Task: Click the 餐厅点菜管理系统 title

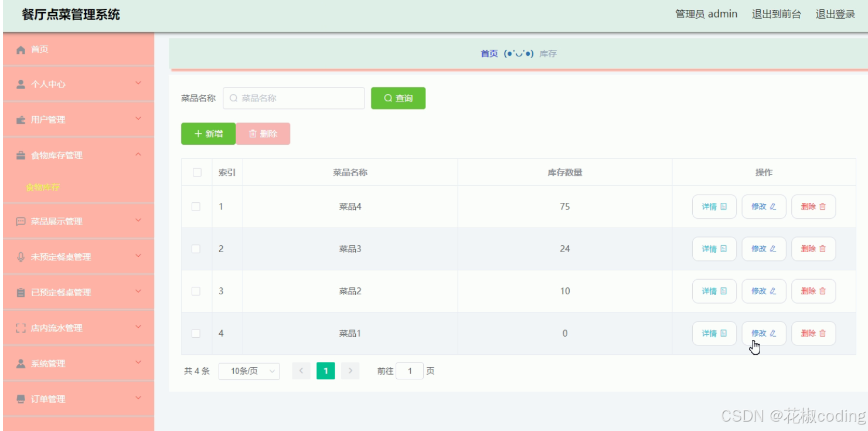Action: pos(71,15)
